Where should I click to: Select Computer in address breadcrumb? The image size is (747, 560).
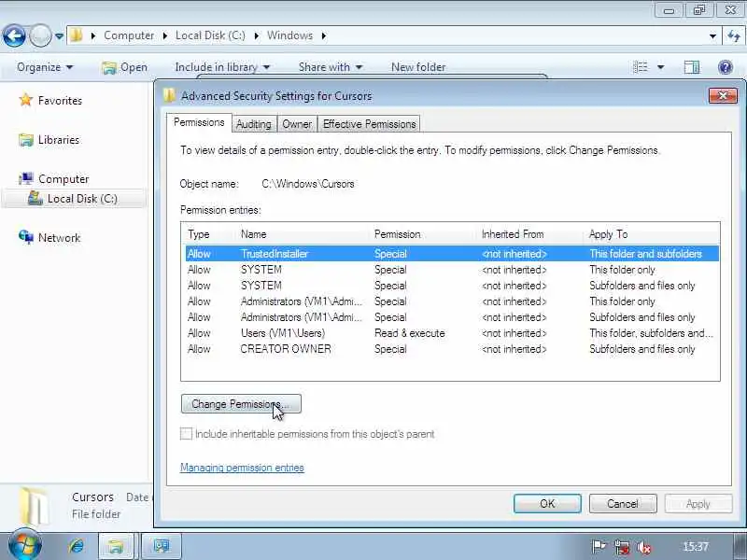pyautogui.click(x=129, y=35)
